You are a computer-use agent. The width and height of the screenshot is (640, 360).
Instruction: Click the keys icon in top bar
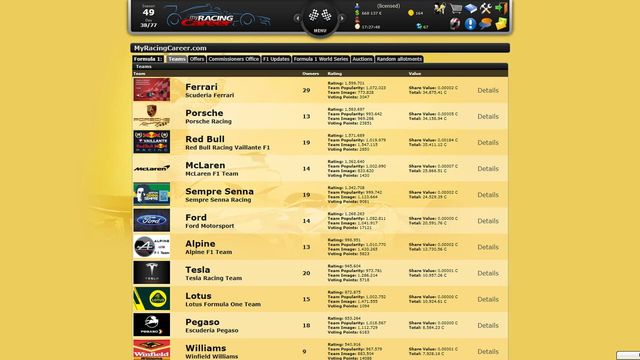440,8
